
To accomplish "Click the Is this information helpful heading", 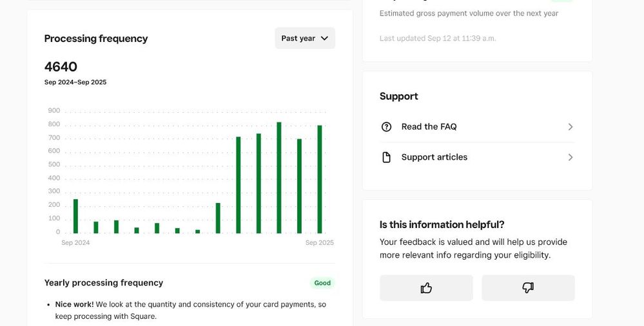I will [x=442, y=225].
